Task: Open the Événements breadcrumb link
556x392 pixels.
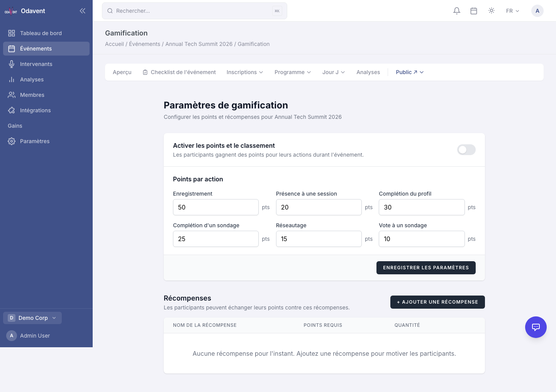Action: tap(144, 44)
